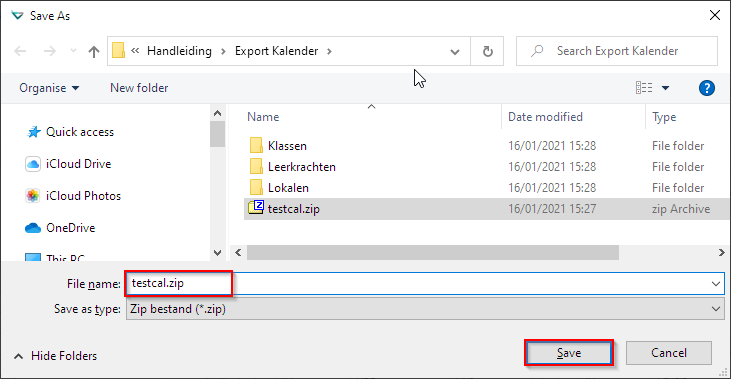
Task: Click New folder in toolbar
Action: click(139, 88)
